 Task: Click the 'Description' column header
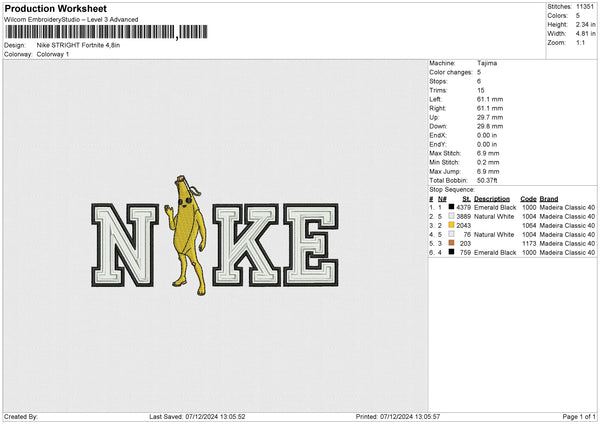492,199
